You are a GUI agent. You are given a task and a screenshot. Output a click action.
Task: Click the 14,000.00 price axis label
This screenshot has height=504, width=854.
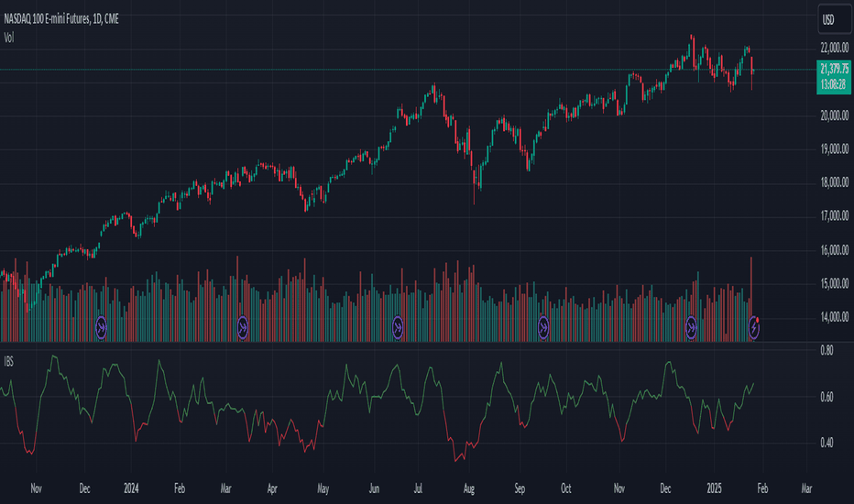click(835, 316)
